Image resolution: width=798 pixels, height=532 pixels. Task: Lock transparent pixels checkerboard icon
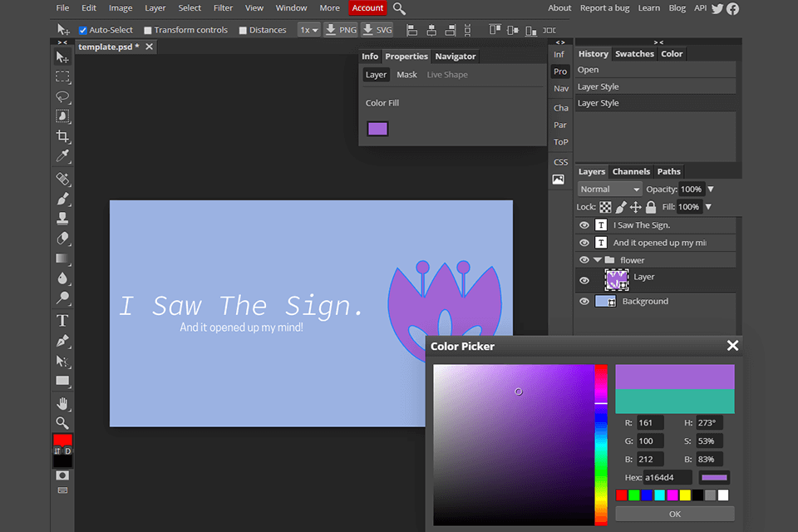[x=605, y=207]
